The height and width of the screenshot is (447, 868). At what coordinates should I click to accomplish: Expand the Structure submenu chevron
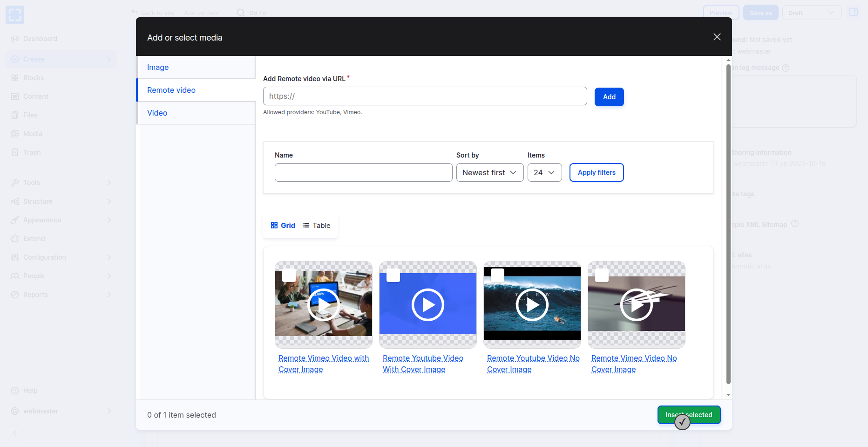[x=109, y=201]
